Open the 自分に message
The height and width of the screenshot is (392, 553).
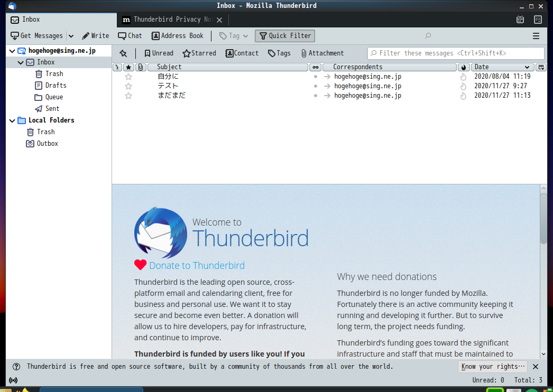point(168,77)
